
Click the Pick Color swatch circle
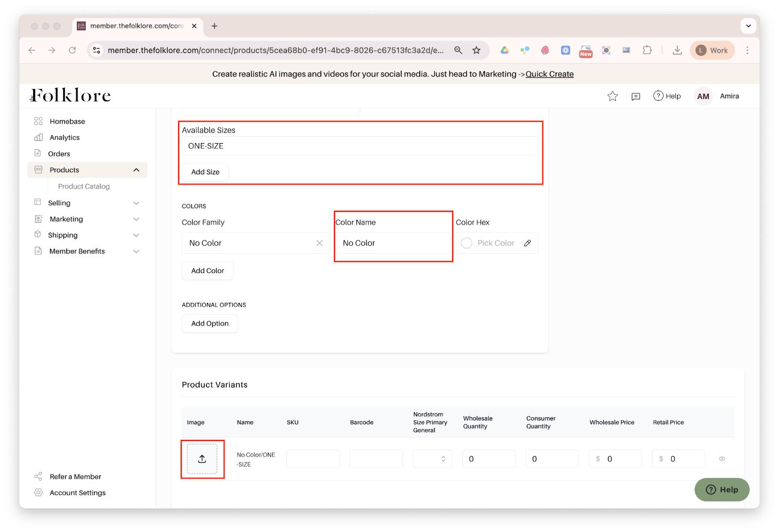[x=466, y=243]
